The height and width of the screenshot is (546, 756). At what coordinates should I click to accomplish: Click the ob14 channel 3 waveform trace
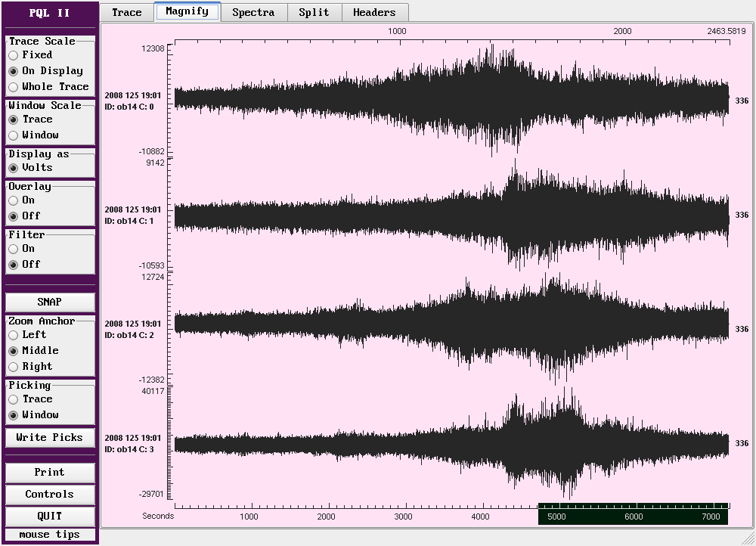coord(451,443)
